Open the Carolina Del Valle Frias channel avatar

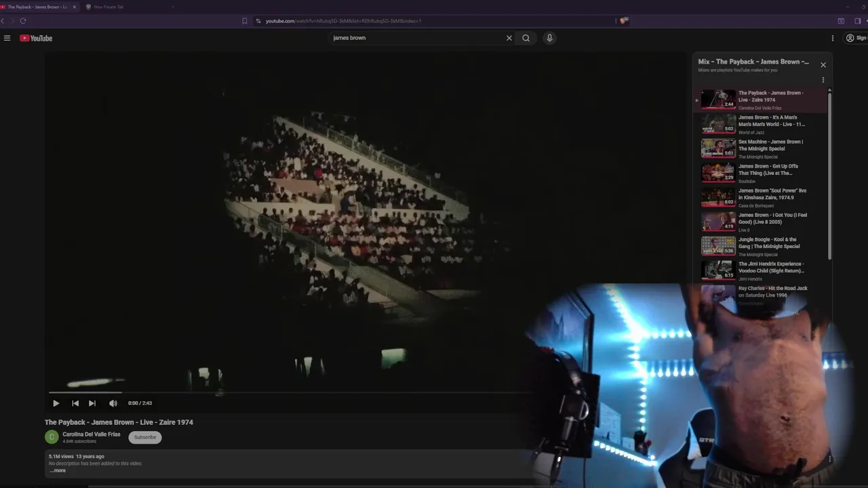point(52,437)
